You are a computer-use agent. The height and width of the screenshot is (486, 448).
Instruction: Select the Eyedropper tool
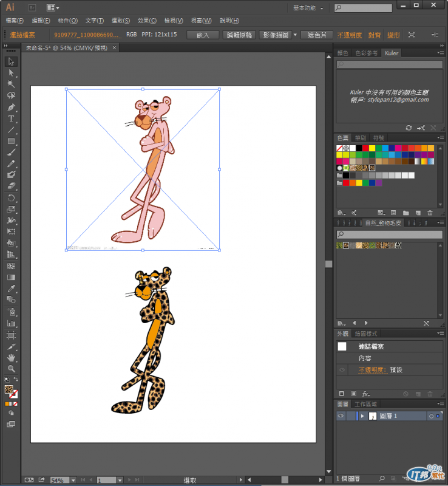(11, 289)
